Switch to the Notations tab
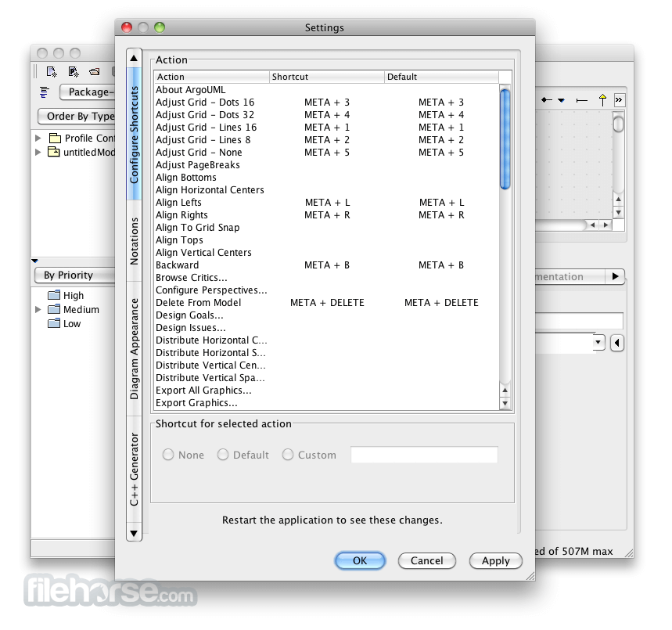The width and height of the screenshot is (672, 630). pyautogui.click(x=134, y=239)
